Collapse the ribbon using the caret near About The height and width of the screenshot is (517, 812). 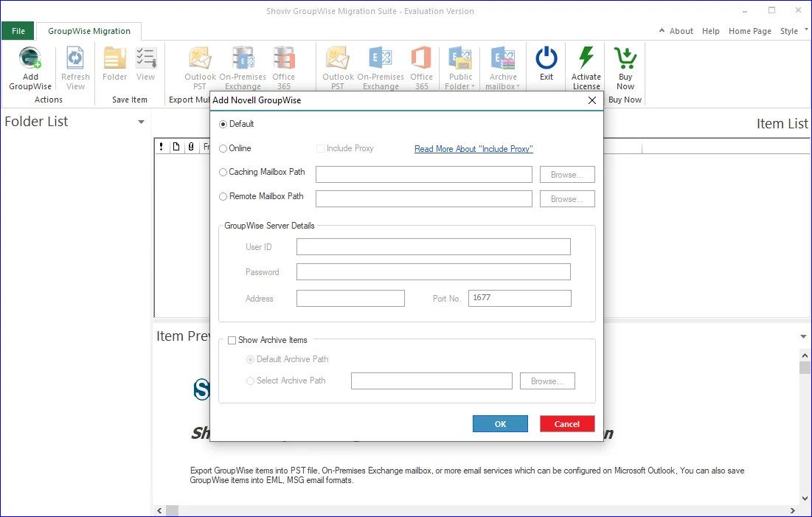[x=662, y=30]
